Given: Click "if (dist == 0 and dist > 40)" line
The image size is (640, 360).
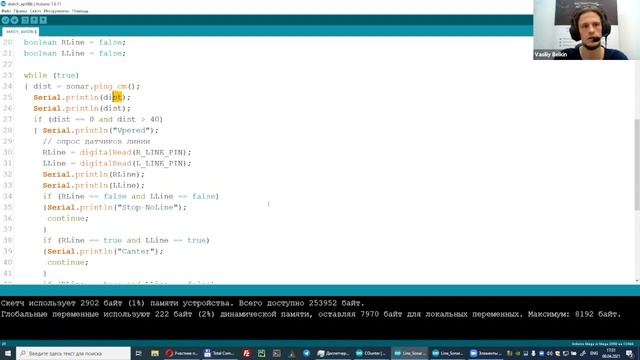Looking at the screenshot, I should click(x=98, y=119).
